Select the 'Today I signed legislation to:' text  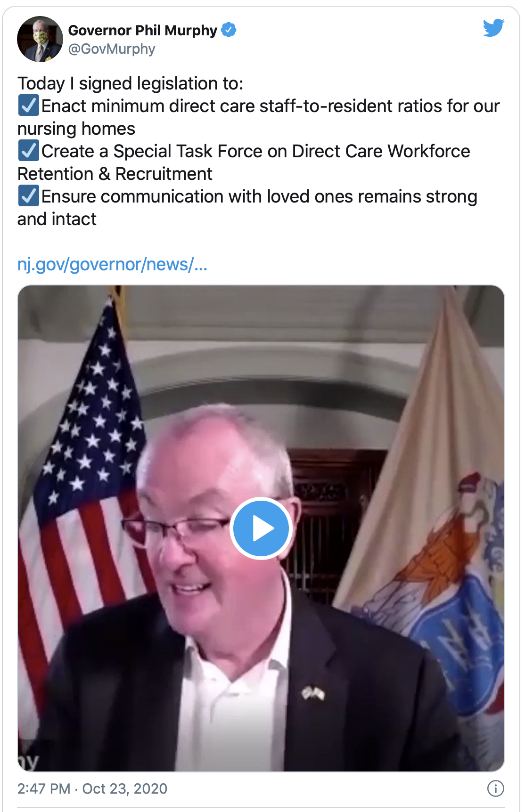point(131,83)
